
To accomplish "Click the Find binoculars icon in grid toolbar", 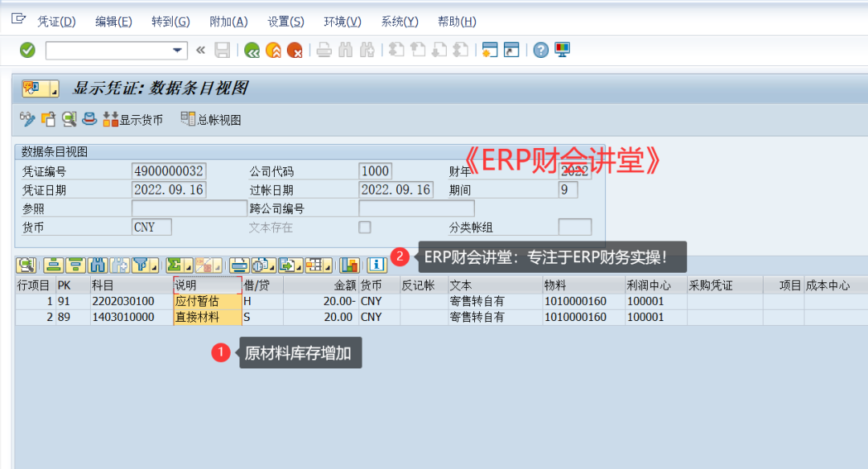I will (x=98, y=265).
